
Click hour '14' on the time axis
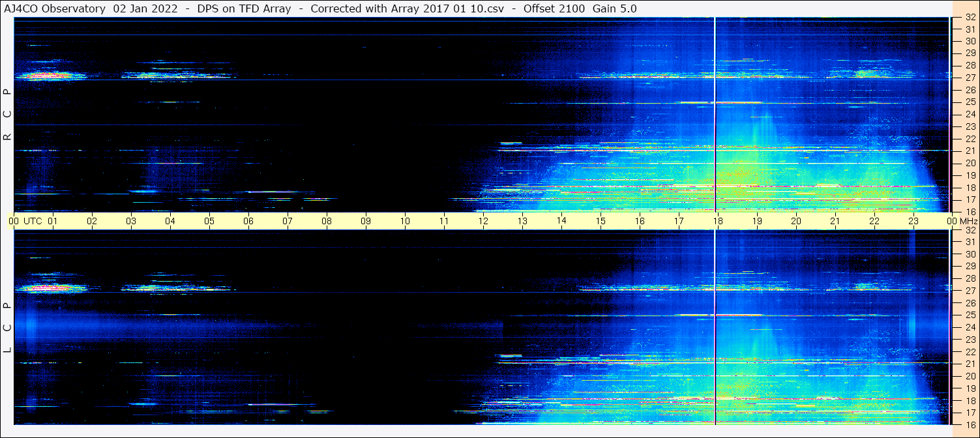tap(561, 220)
